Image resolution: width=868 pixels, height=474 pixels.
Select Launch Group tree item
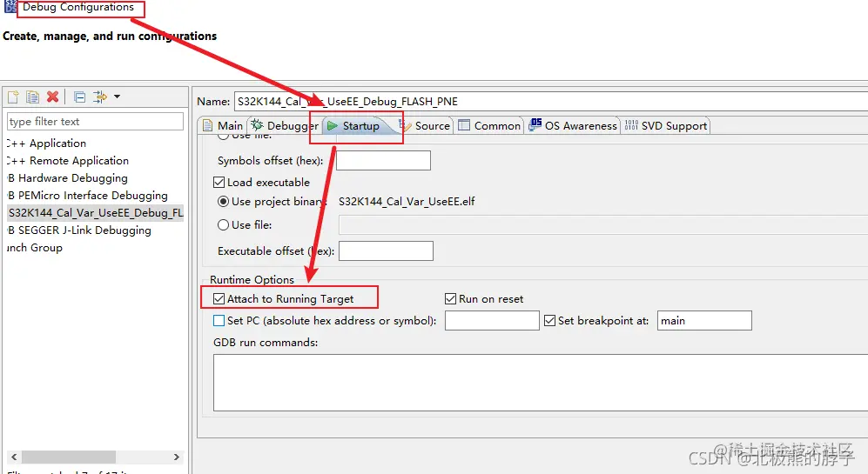[34, 248]
